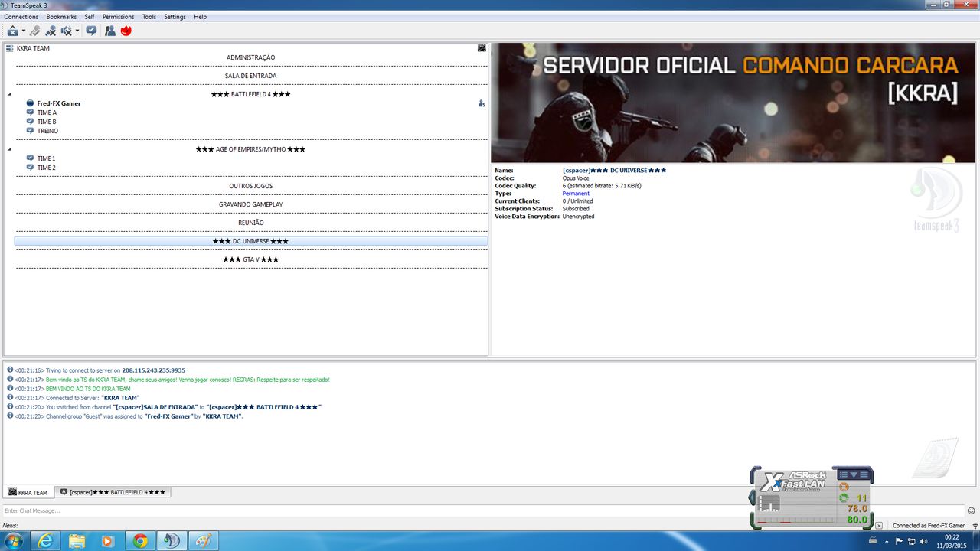980x551 pixels.
Task: Click the XFast LAN traffic graph icon
Action: [769, 504]
